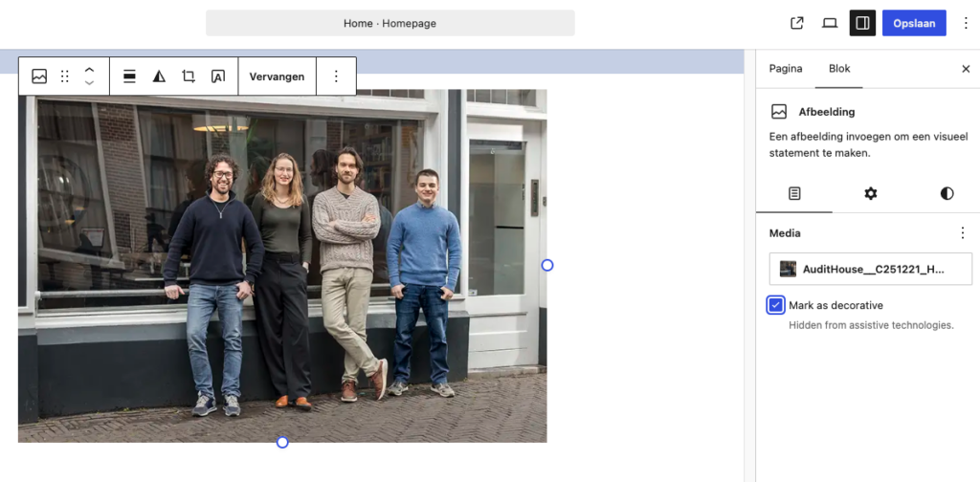Click the image block type icon
The width and height of the screenshot is (980, 482).
[x=39, y=77]
